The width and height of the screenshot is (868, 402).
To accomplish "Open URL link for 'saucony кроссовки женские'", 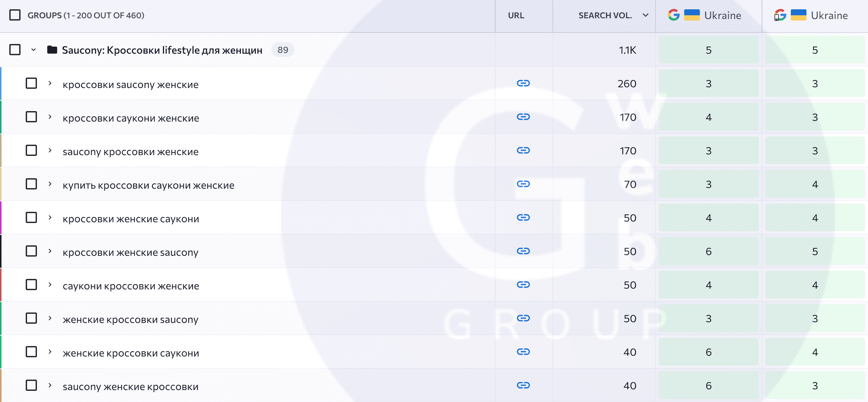I will (x=523, y=150).
